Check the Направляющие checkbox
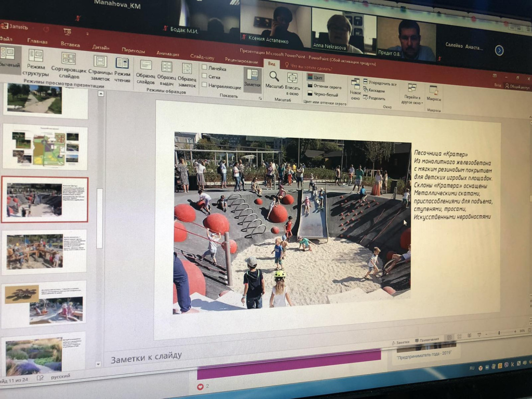 coord(205,86)
